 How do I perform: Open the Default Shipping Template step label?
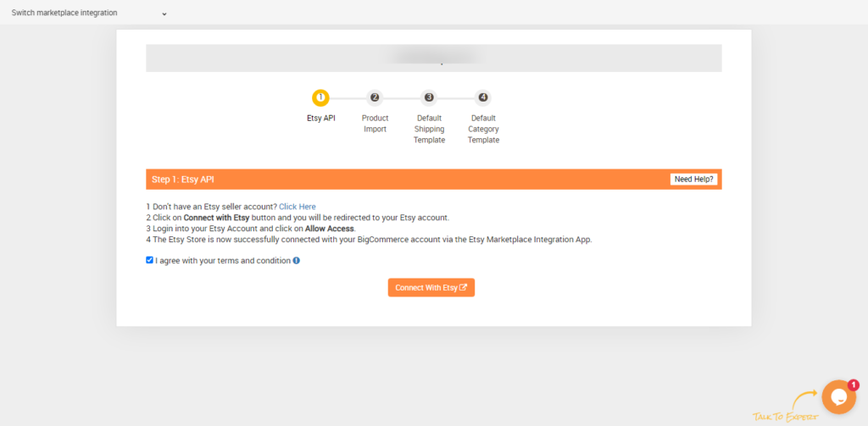[x=429, y=129]
